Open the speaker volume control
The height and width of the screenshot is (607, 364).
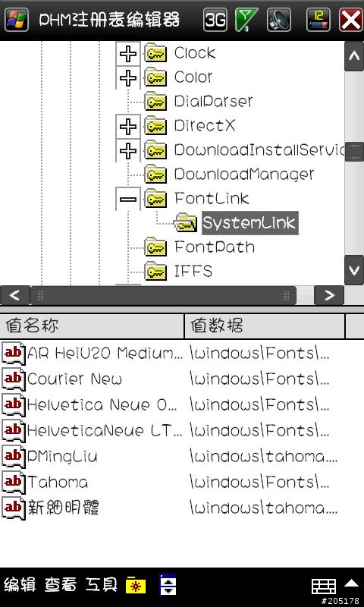[x=278, y=20]
